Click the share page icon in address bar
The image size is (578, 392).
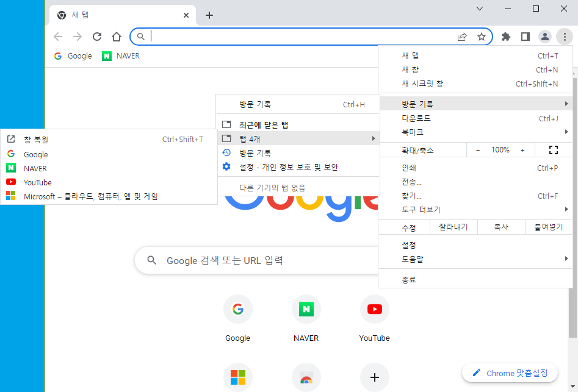point(462,37)
